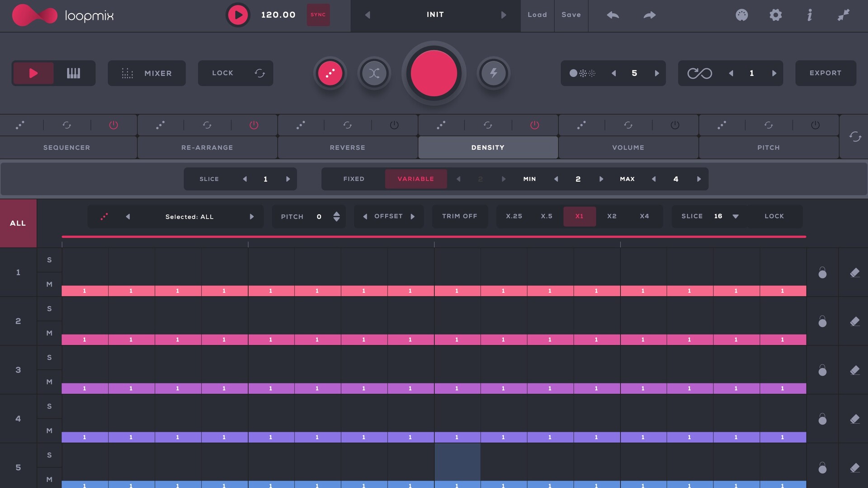Click the shuffle round button
868x488 pixels.
(x=374, y=73)
